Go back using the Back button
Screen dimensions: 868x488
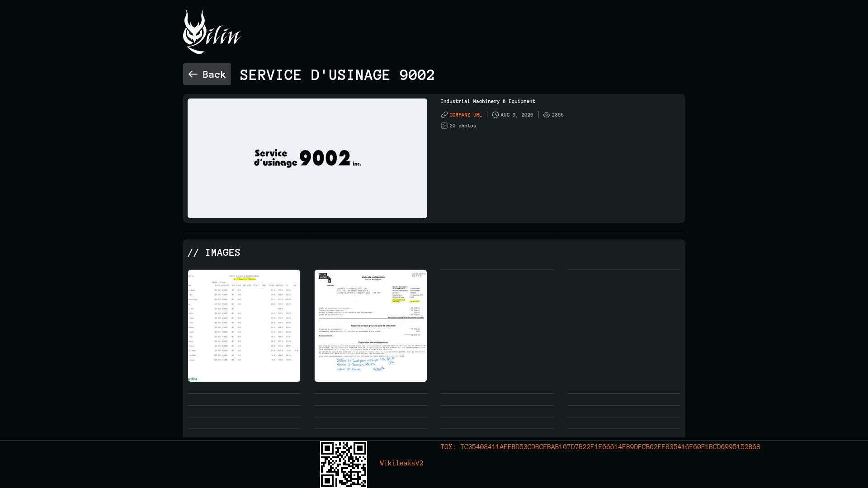tap(207, 74)
